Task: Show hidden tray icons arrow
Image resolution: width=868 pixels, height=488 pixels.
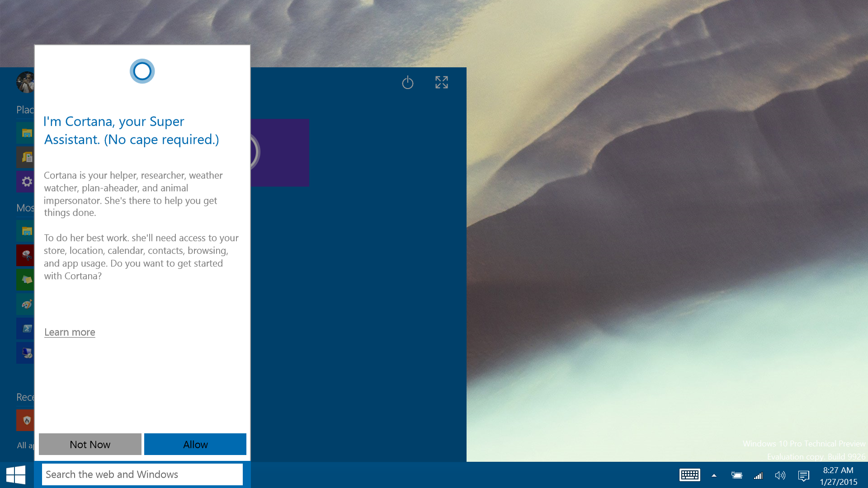Action: tap(714, 475)
